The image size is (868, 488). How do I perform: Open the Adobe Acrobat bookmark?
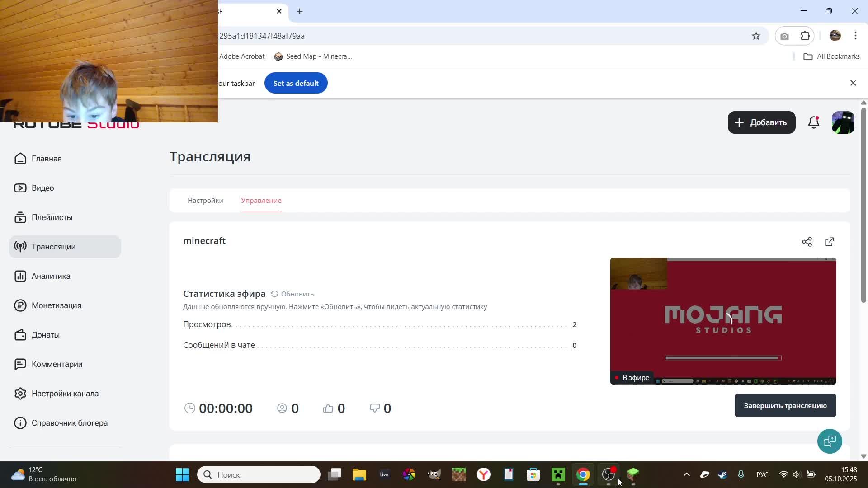242,56
